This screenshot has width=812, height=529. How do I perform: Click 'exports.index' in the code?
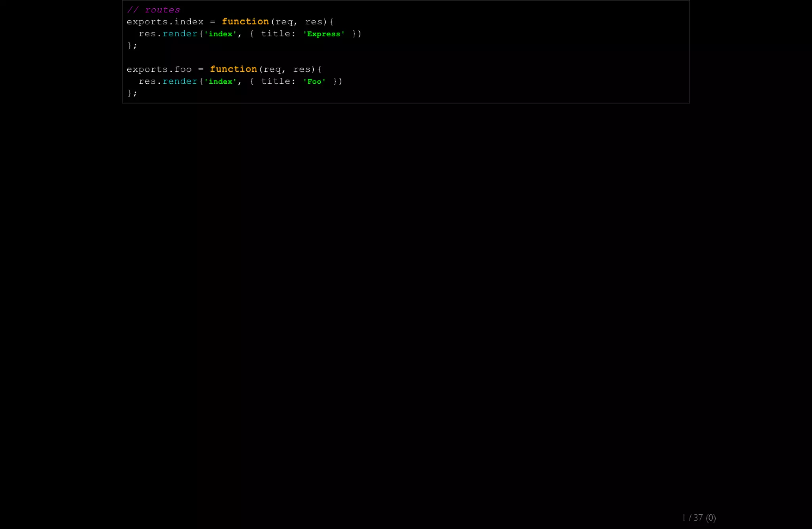[x=165, y=22]
